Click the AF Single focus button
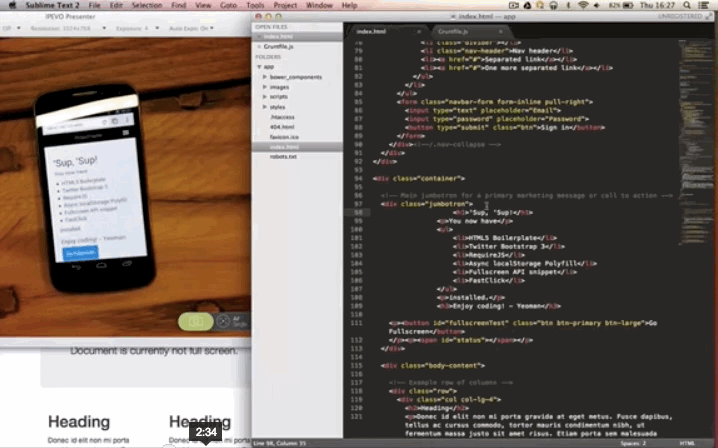 pos(232,322)
